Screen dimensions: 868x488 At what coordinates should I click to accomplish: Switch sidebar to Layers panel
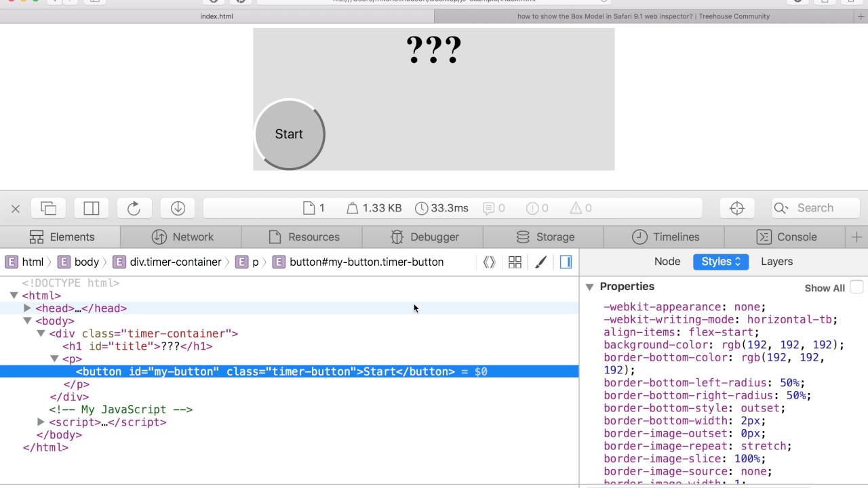[776, 262]
